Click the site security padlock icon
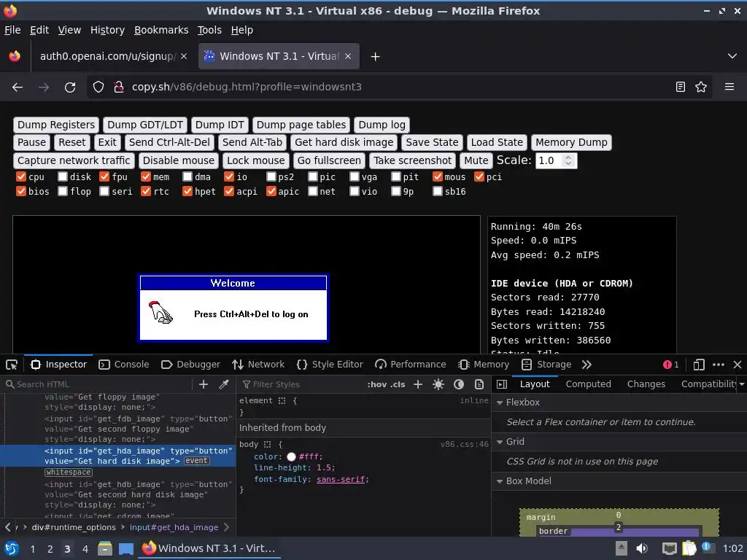This screenshot has height=560, width=747. tap(119, 87)
